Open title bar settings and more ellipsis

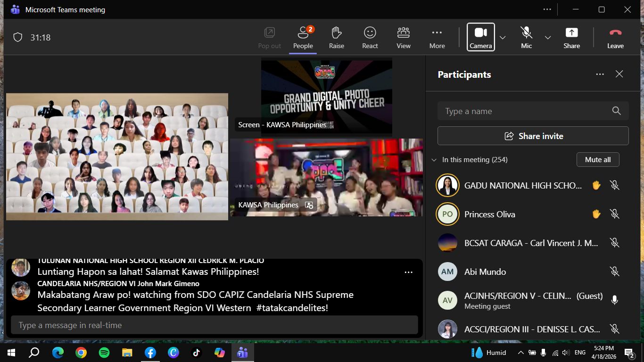coord(547,9)
